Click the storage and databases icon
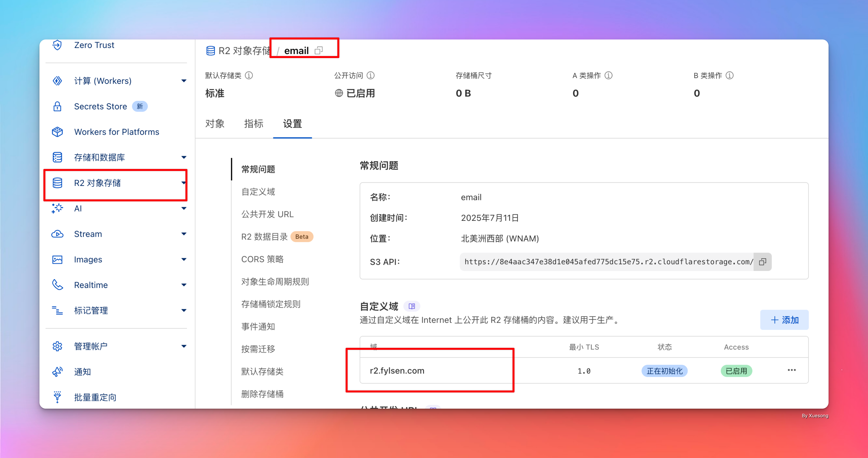868x458 pixels. [x=57, y=158]
